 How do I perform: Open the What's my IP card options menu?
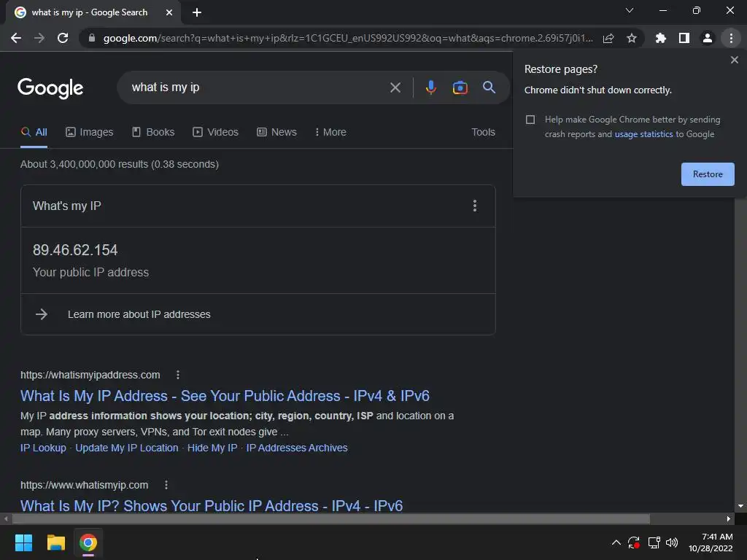click(474, 206)
